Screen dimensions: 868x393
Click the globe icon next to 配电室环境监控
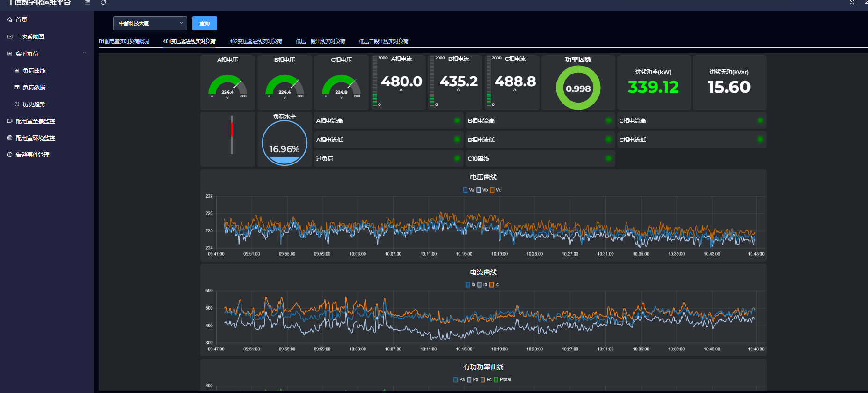click(10, 138)
